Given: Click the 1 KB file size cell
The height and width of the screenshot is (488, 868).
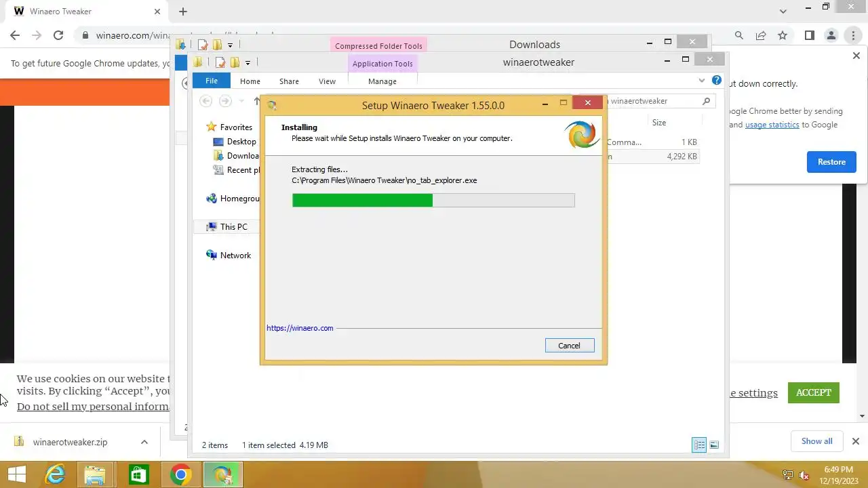Looking at the screenshot, I should [x=689, y=142].
